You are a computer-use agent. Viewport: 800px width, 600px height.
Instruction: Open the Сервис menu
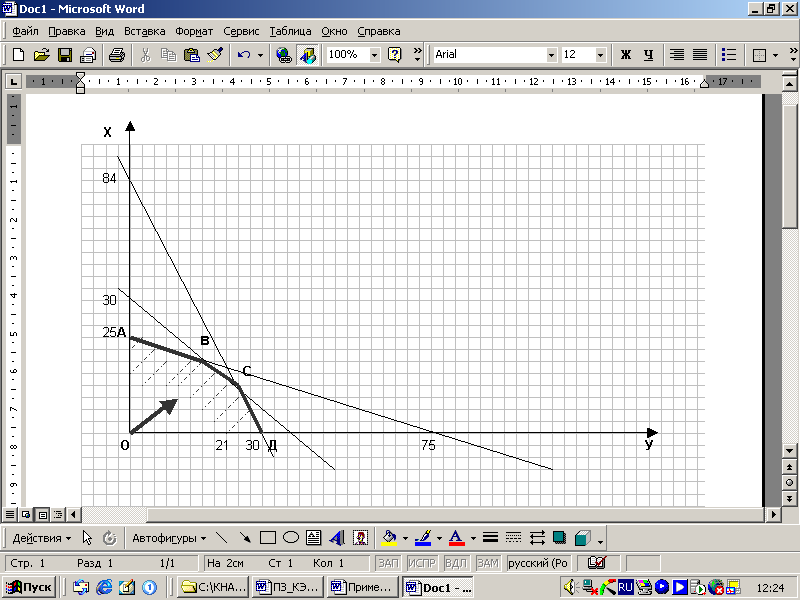[241, 31]
